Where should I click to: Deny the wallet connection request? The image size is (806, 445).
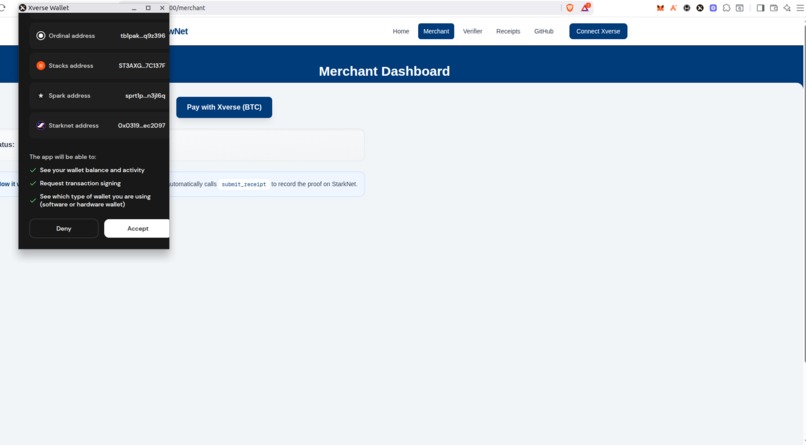coord(64,229)
